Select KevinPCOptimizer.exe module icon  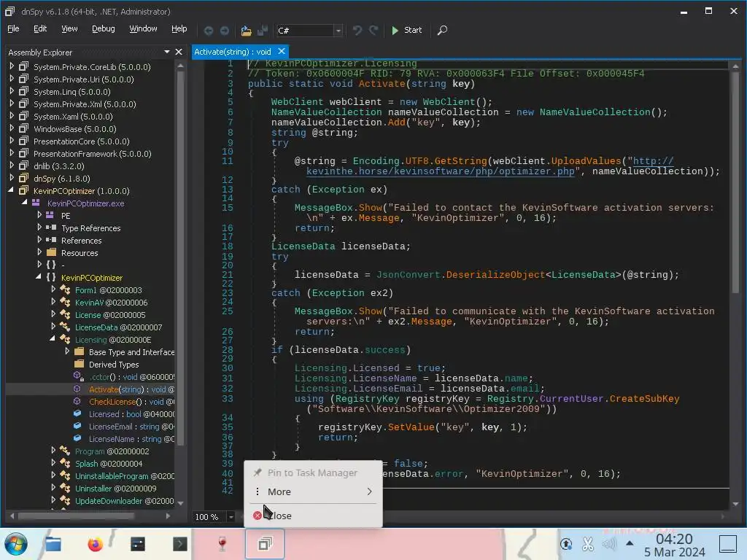click(x=36, y=203)
